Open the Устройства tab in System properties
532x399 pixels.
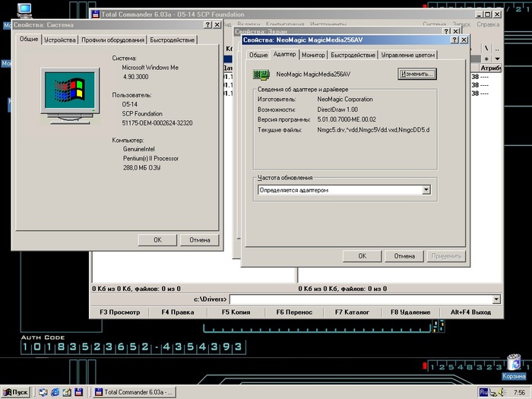tap(60, 40)
